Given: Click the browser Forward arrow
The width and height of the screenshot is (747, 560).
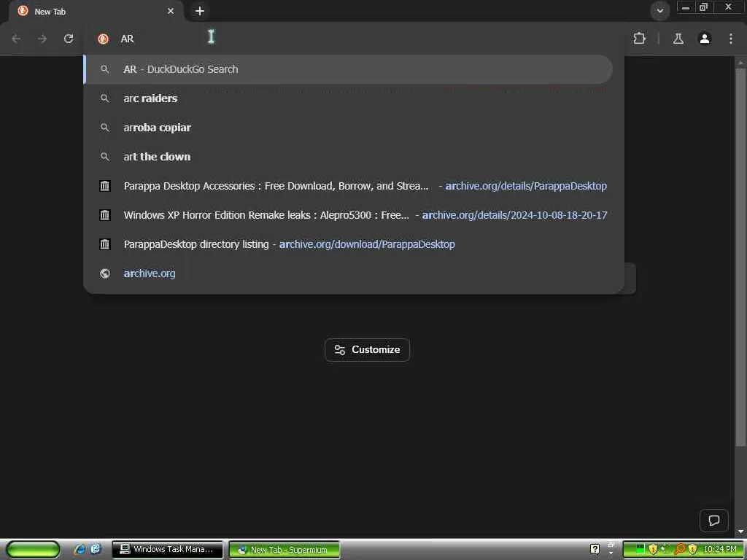Looking at the screenshot, I should click(42, 39).
